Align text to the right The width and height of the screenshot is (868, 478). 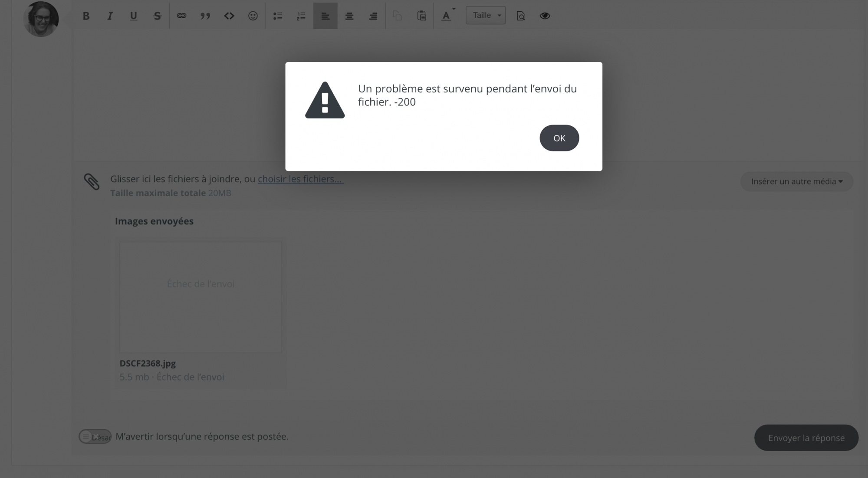[373, 16]
